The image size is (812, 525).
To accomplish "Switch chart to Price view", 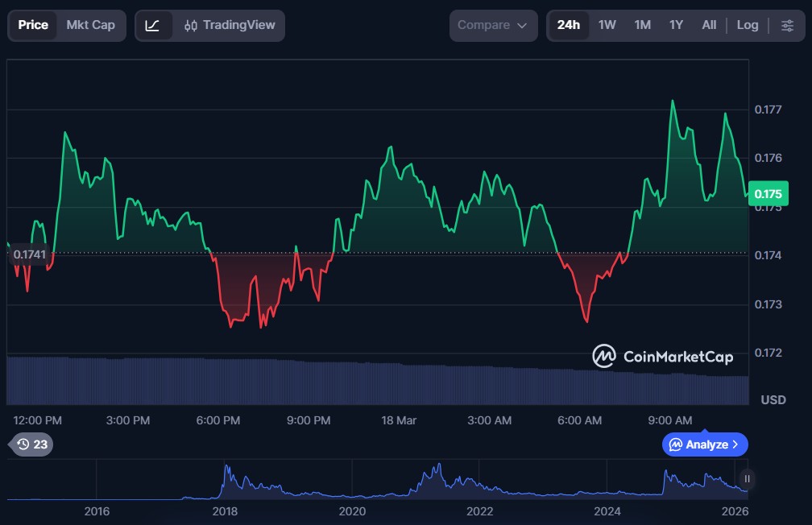I will pos(33,25).
